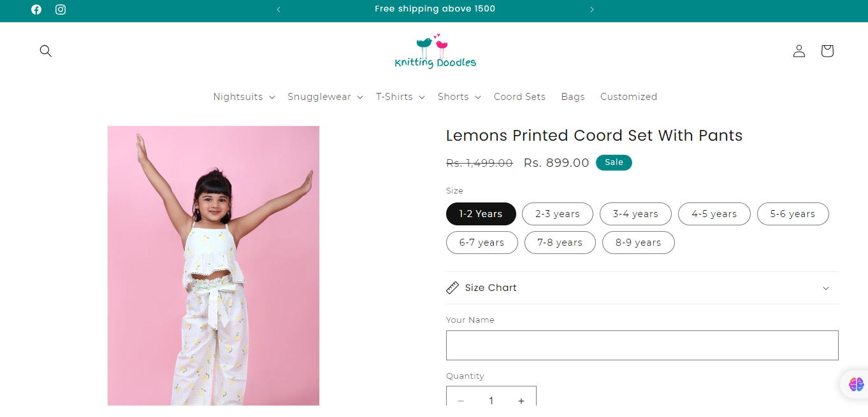Open the Instagram profile icon
This screenshot has width=868, height=417.
pos(61,10)
